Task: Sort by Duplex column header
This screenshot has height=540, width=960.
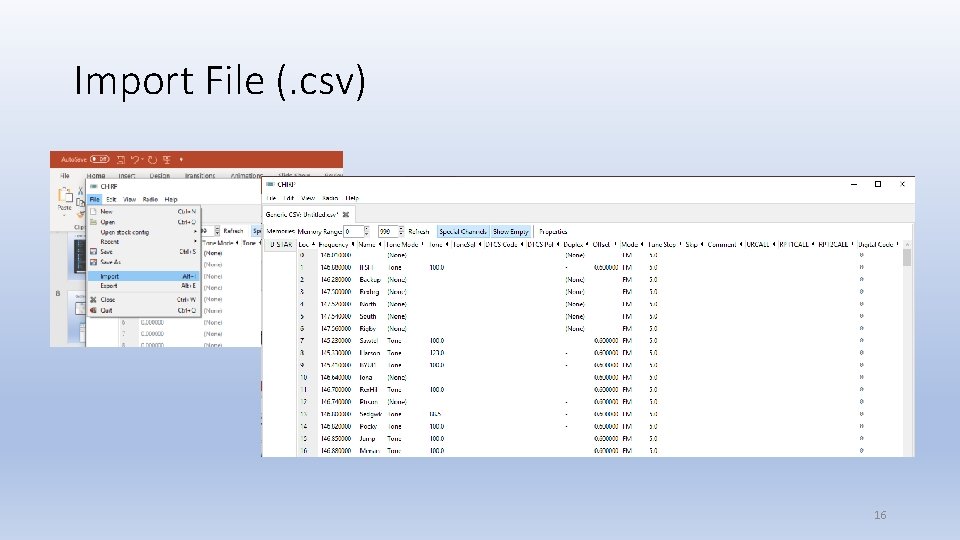Action: 576,244
